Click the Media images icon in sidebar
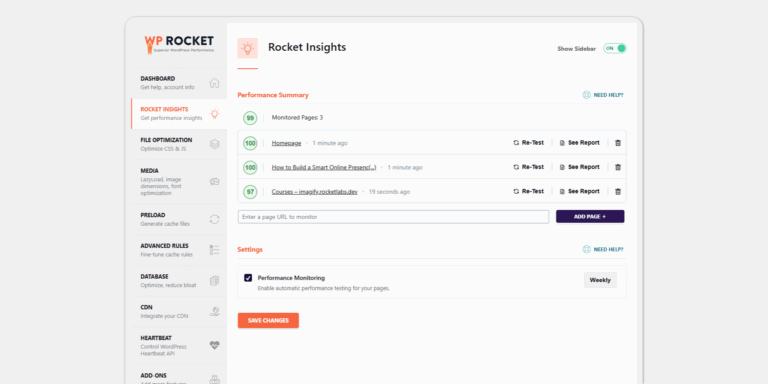Screen dimensions: 768x384 coord(215,181)
